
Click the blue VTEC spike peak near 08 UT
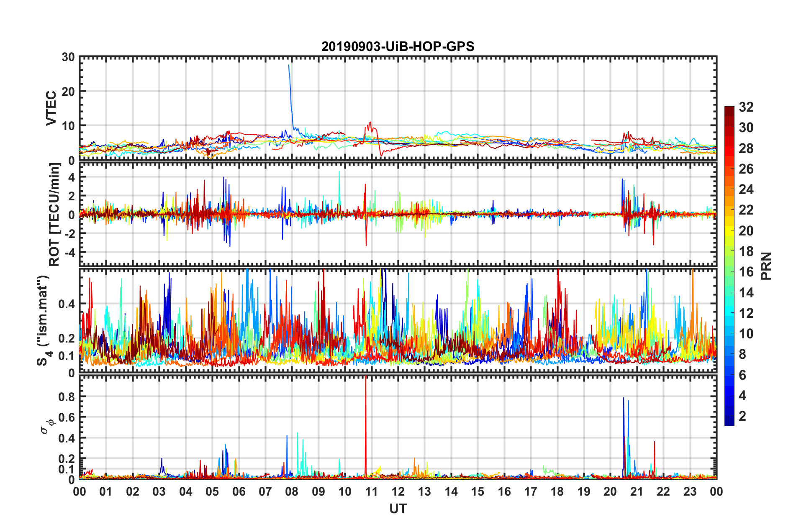coord(289,66)
